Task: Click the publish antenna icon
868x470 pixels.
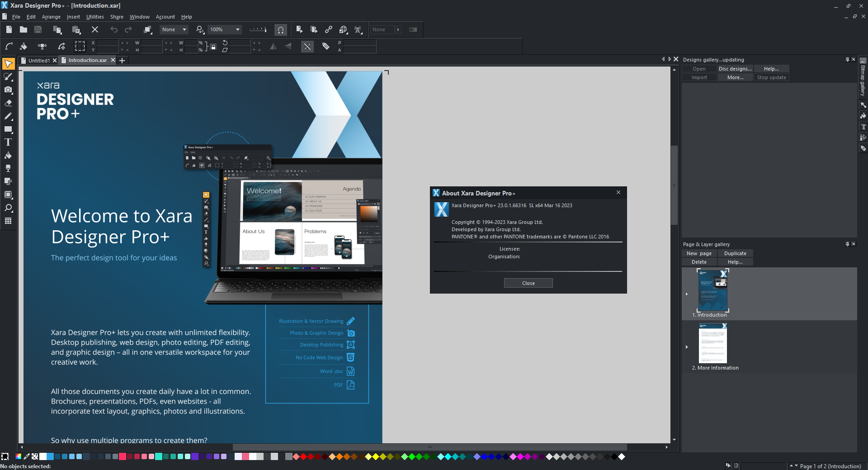Action: coord(359,29)
